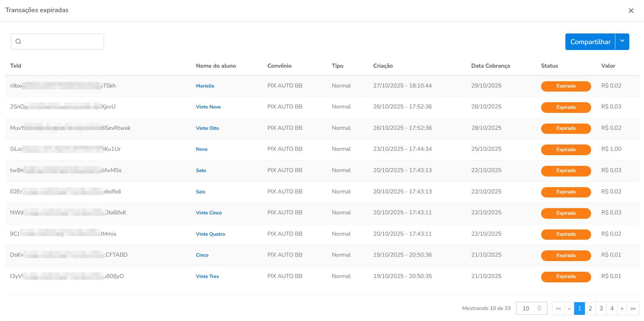This screenshot has height=321, width=644.
Task: Select page 4 in pagination
Action: 612,308
